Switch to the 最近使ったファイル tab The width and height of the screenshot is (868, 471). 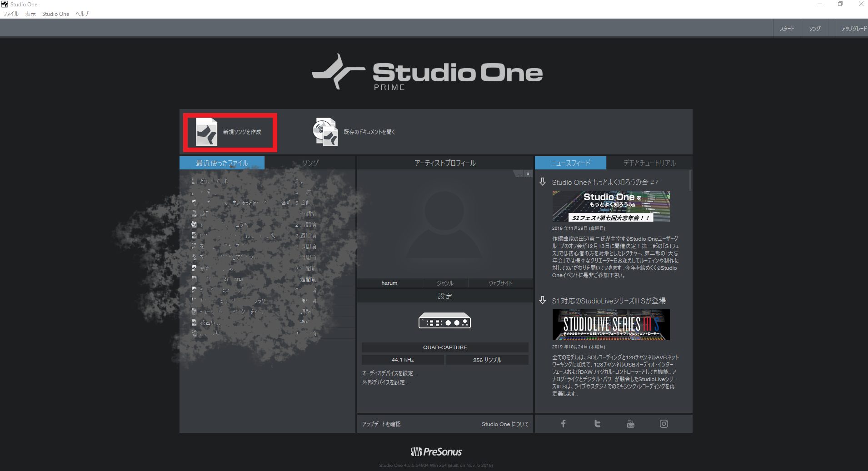tap(222, 163)
